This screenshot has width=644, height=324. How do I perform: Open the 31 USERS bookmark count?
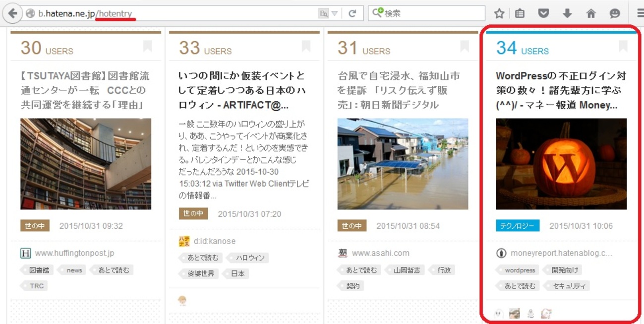[x=364, y=48]
